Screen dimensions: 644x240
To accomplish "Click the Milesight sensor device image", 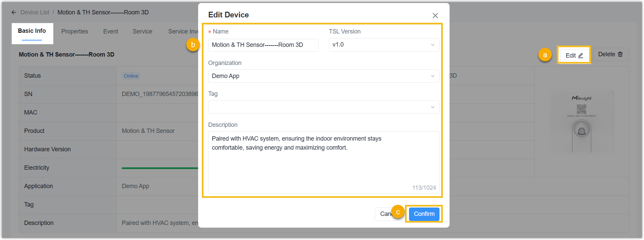I will 581,122.
